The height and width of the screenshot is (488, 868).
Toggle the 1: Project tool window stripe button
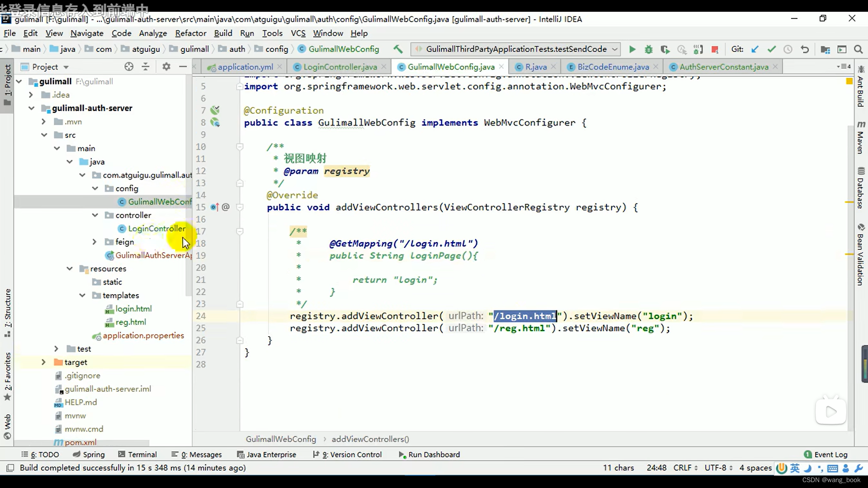click(x=8, y=84)
